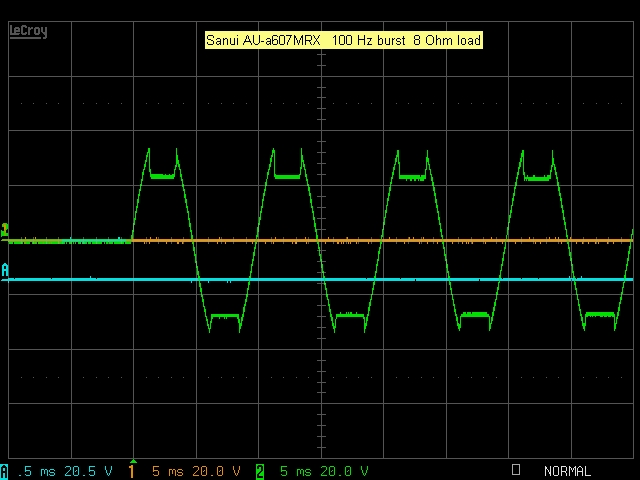The height and width of the screenshot is (480, 640).
Task: Click the green '5 ms 20.0 V' channel 2 readout
Action: [324, 471]
